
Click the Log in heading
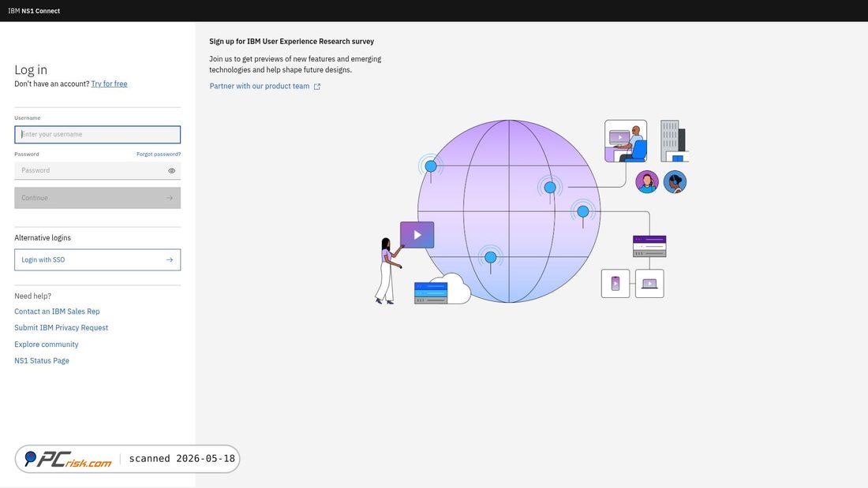(x=31, y=69)
